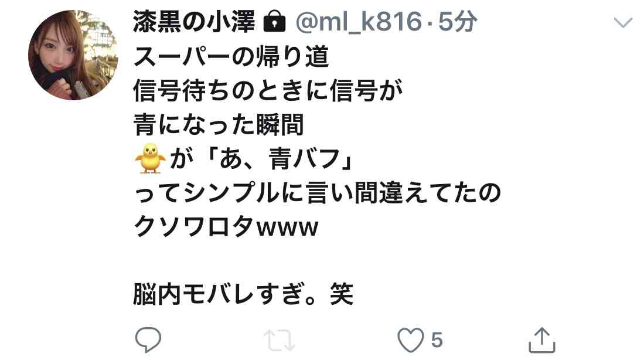The image size is (644, 360).
Task: Click the 5分 timestamp
Action: pos(457,22)
